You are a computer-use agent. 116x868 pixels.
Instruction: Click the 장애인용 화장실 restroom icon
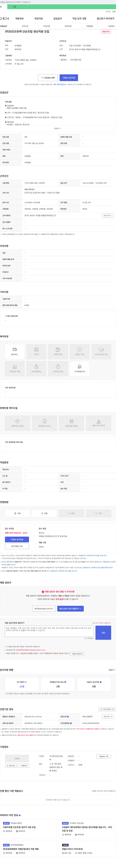pyautogui.click(x=71, y=423)
